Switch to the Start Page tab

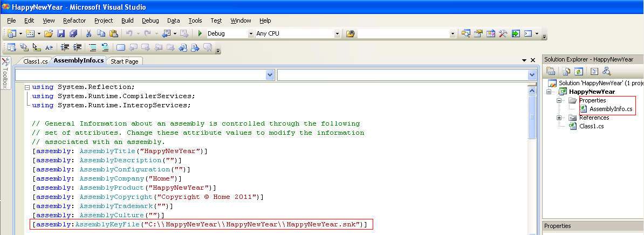(125, 61)
